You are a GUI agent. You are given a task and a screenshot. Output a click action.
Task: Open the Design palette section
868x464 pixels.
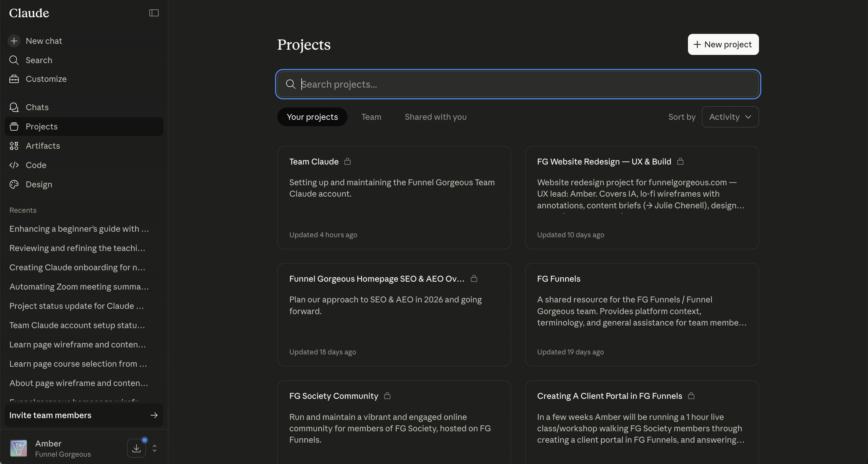pyautogui.click(x=39, y=184)
